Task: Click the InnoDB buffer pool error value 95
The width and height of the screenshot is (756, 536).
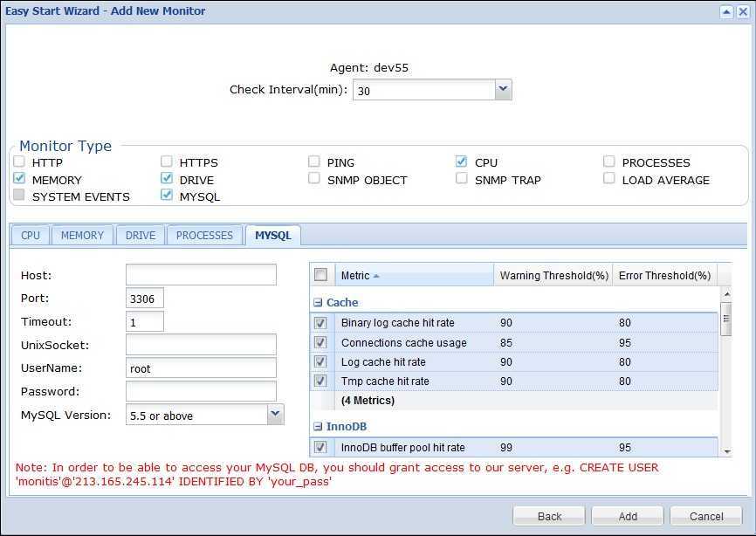Action: (625, 447)
